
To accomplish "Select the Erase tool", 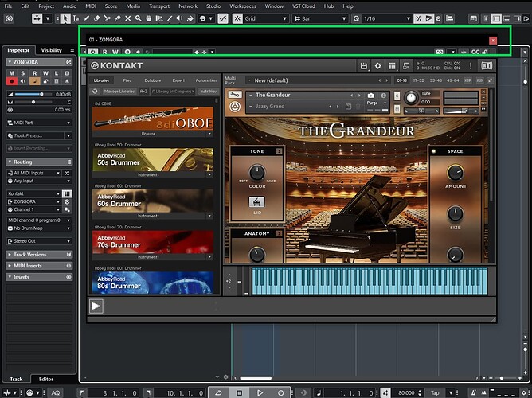I will [96, 18].
